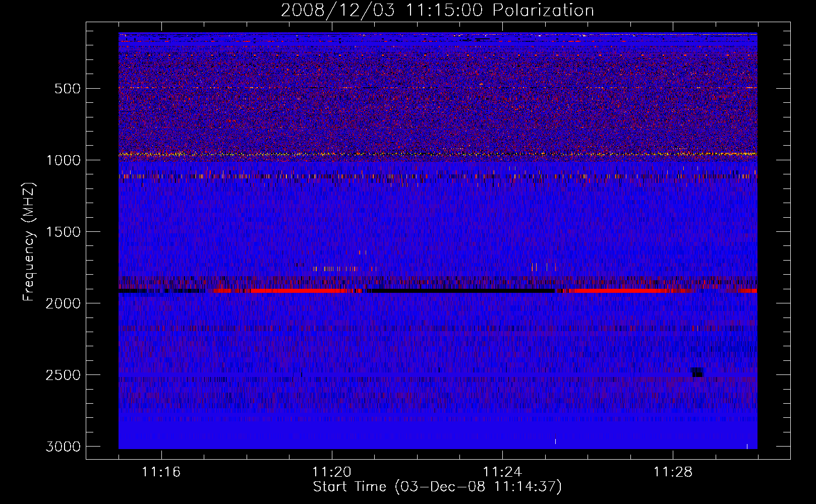The height and width of the screenshot is (504, 816).
Task: Click the 'Frequency (MHZ)' axis label
Action: (29, 242)
